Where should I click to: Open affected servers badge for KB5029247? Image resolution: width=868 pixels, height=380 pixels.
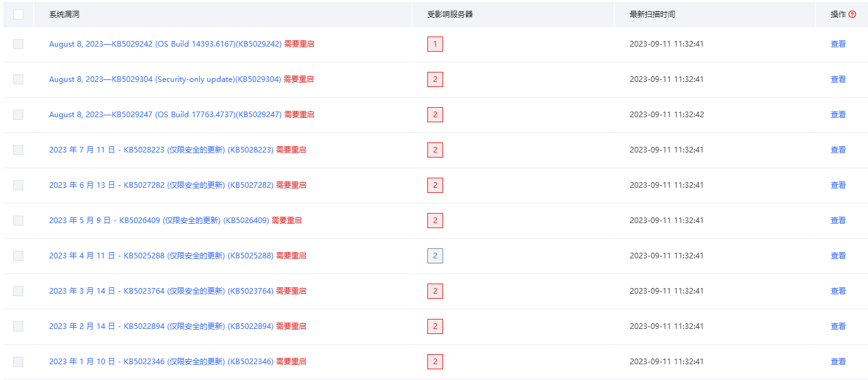[x=435, y=115]
